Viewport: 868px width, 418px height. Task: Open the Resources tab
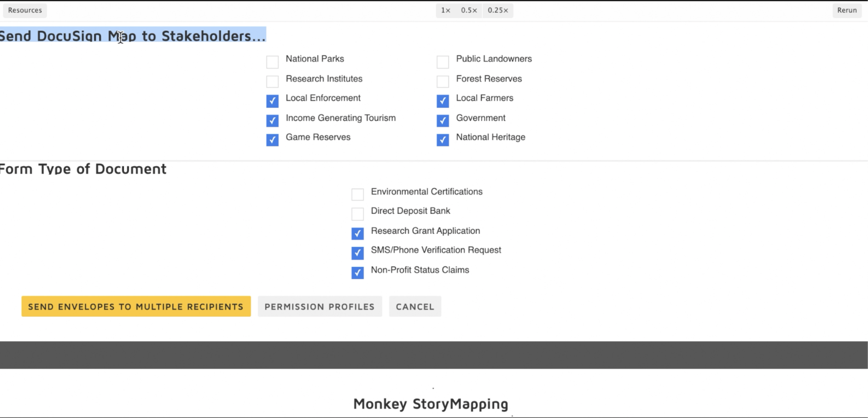tap(25, 10)
